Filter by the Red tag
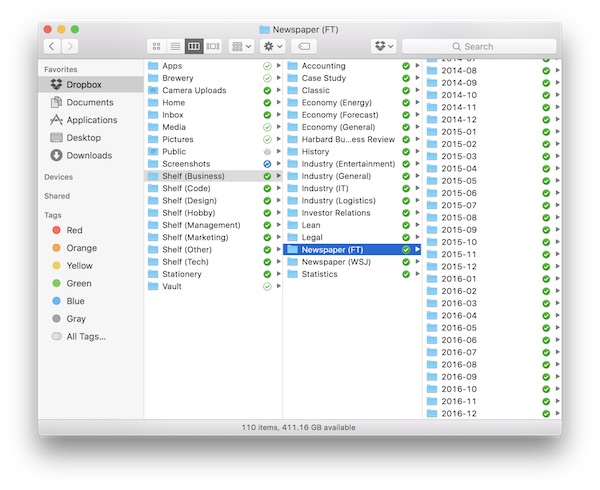600x490 pixels. coord(74,230)
